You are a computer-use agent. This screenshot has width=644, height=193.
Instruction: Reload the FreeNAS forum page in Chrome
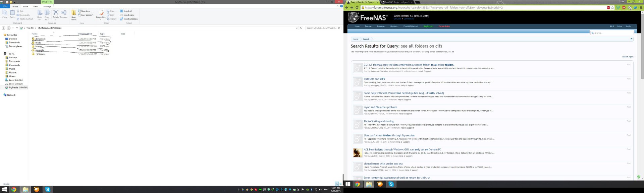tap(357, 7)
